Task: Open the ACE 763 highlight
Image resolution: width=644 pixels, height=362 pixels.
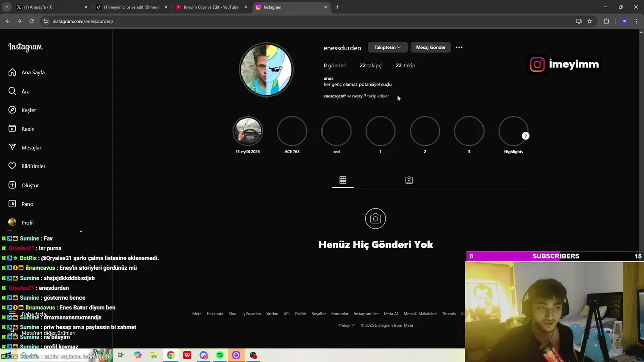Action: [x=292, y=131]
